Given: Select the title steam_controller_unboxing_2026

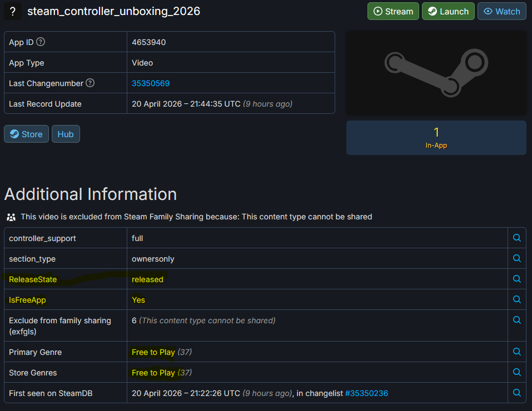Looking at the screenshot, I should (x=113, y=11).
